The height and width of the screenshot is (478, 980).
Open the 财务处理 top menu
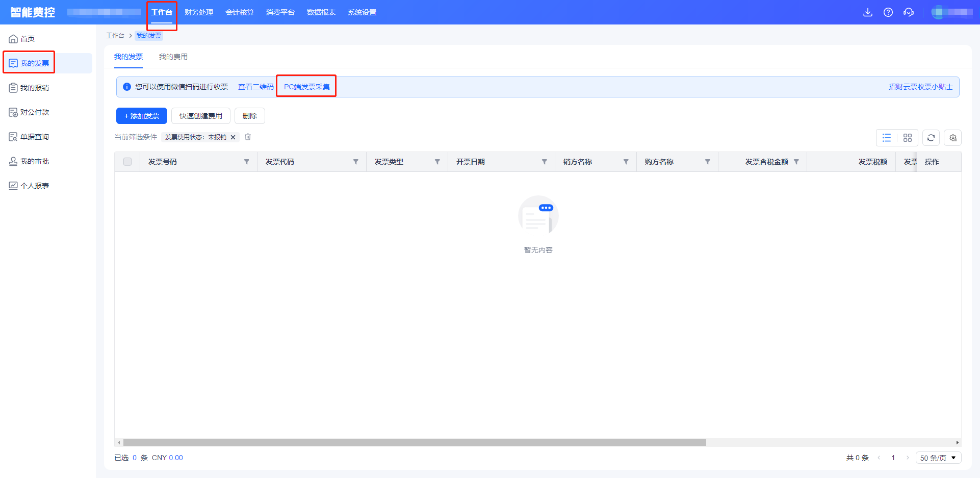click(x=199, y=12)
